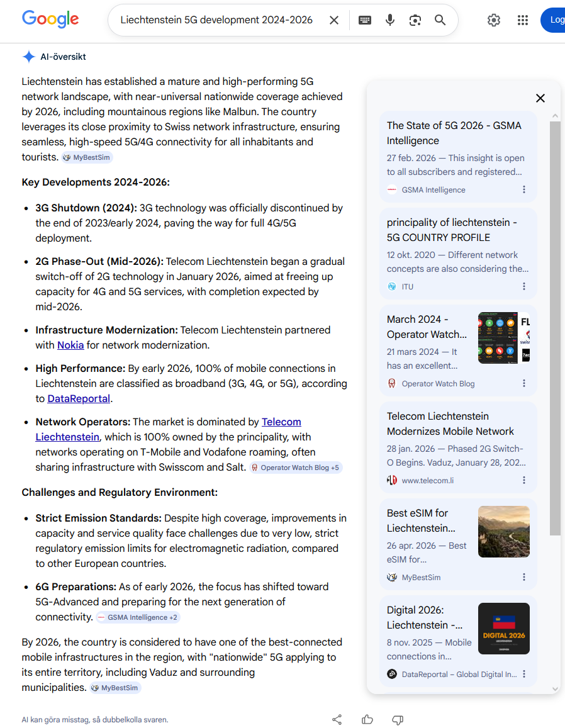Give thumbs down to AI overview
565x728 pixels.
tap(398, 720)
